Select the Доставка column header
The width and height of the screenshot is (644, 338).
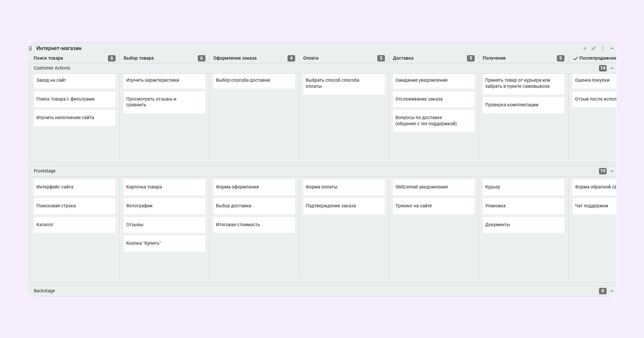[403, 58]
